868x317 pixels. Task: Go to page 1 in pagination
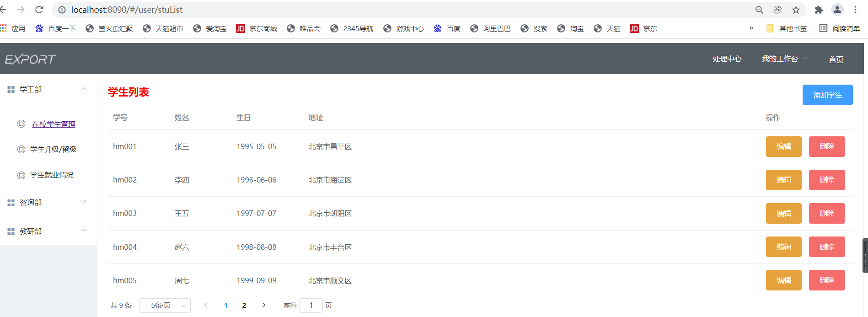225,305
